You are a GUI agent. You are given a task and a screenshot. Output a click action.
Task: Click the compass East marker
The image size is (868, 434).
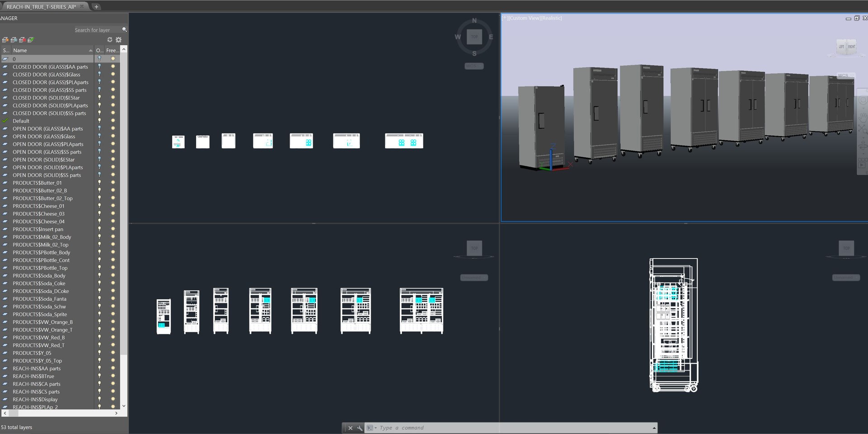point(491,37)
